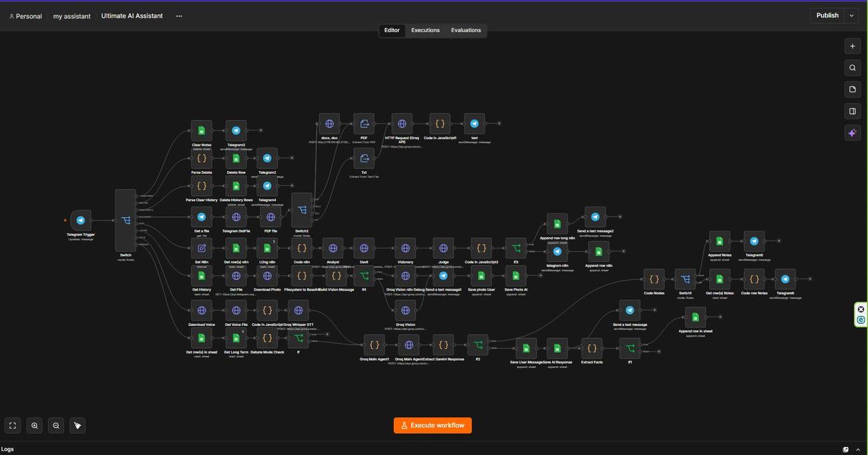
Task: Expand the Publish dropdown arrow
Action: point(851,15)
